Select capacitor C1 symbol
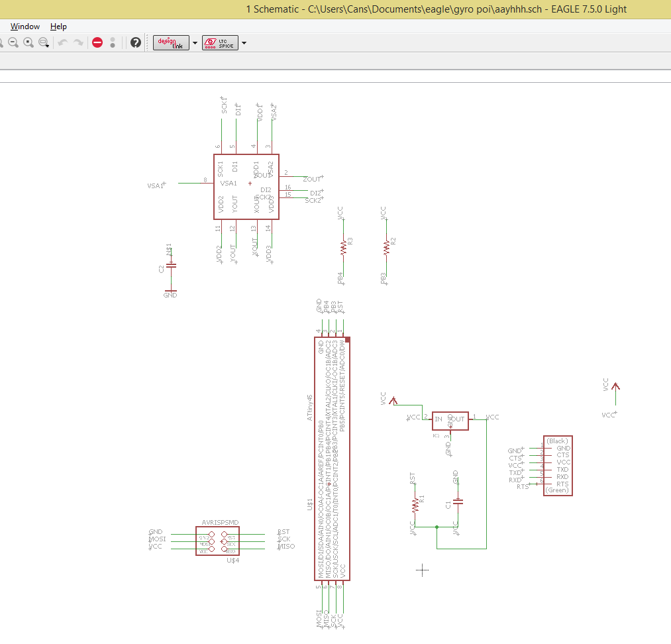Image resolution: width=671 pixels, height=644 pixels. click(x=458, y=502)
